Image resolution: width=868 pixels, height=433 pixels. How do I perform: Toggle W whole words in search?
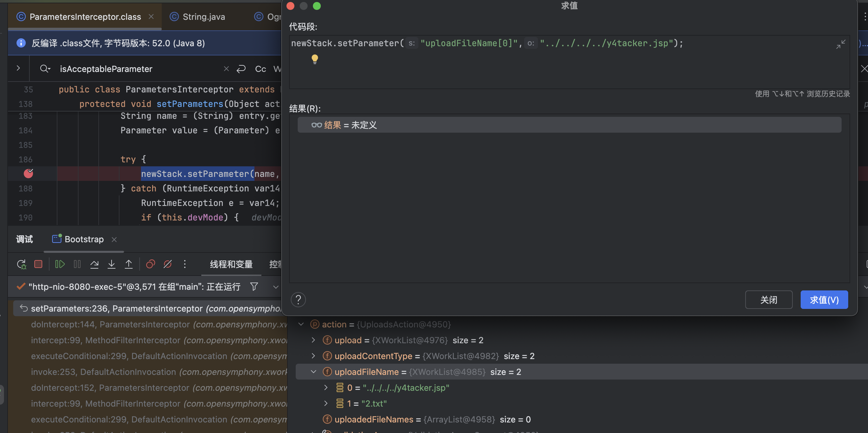(x=277, y=69)
